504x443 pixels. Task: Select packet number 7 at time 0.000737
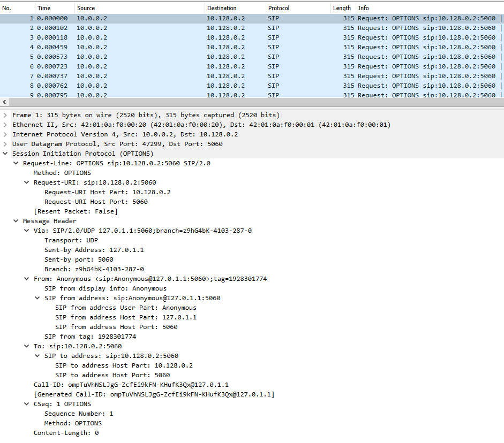click(252, 76)
